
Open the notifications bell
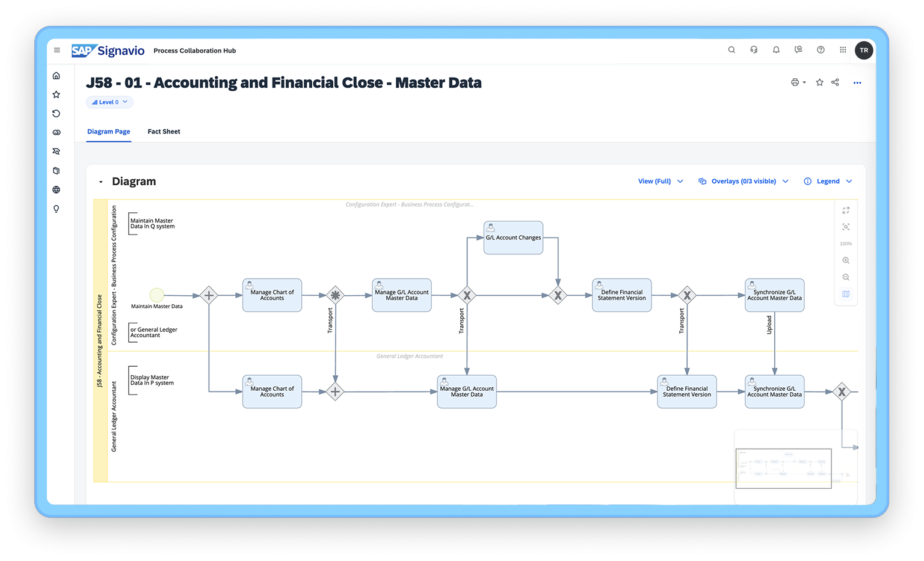tap(776, 50)
